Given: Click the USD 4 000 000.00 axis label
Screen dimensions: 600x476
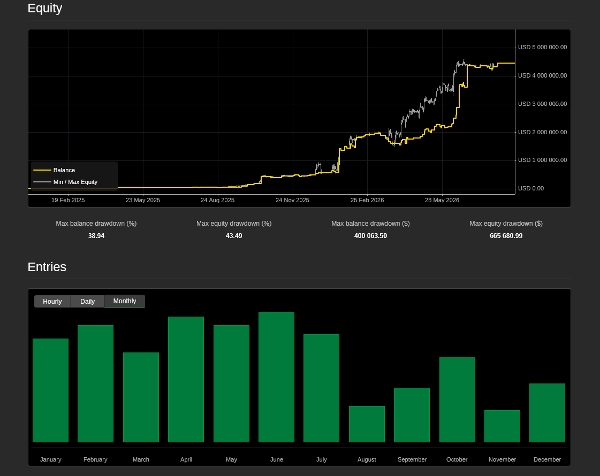Looking at the screenshot, I should (542, 76).
